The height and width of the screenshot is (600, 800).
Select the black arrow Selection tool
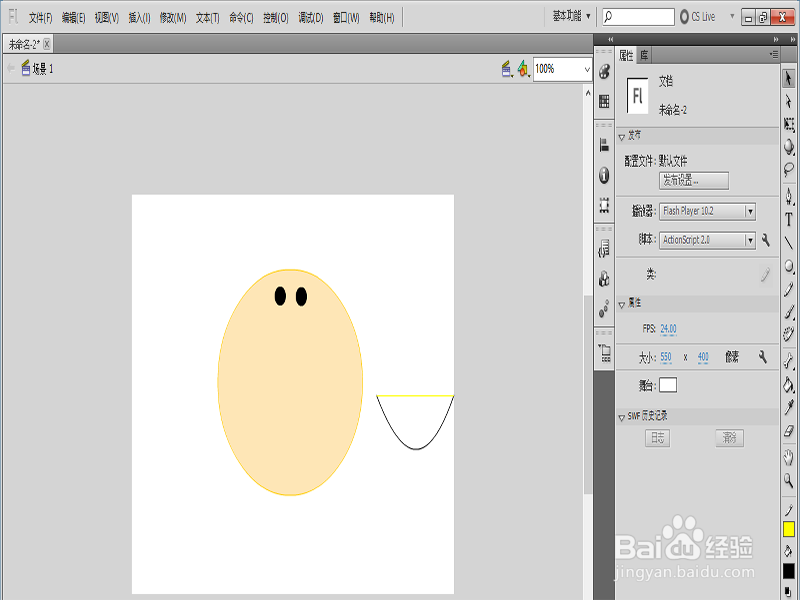[789, 78]
